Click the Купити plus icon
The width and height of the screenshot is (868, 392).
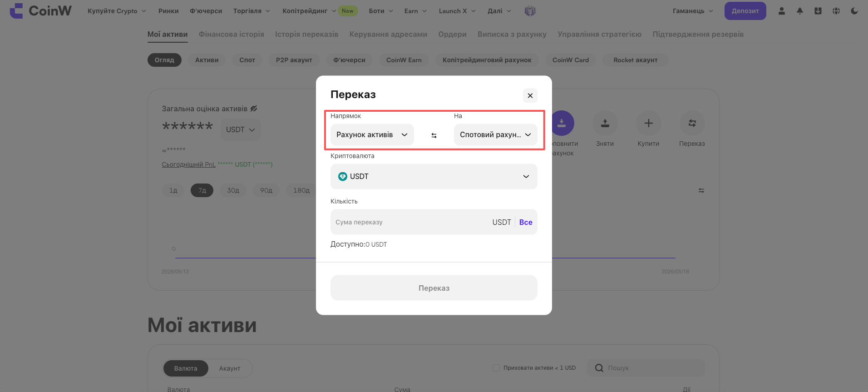point(648,123)
